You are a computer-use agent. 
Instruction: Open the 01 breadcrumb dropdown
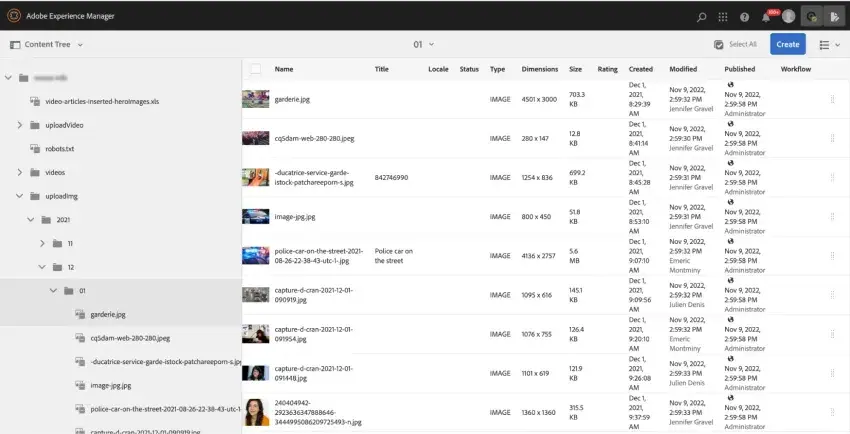click(423, 44)
